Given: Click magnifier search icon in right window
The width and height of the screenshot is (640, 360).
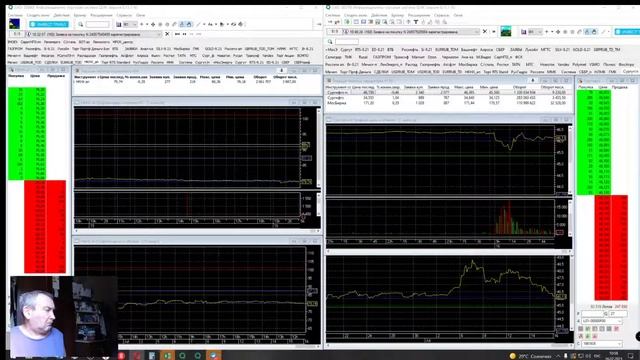Looking at the screenshot, I should click(330, 42).
